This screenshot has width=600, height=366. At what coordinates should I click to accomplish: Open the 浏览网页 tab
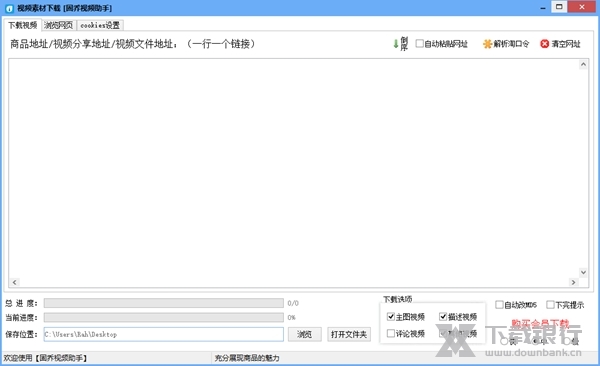coord(58,25)
